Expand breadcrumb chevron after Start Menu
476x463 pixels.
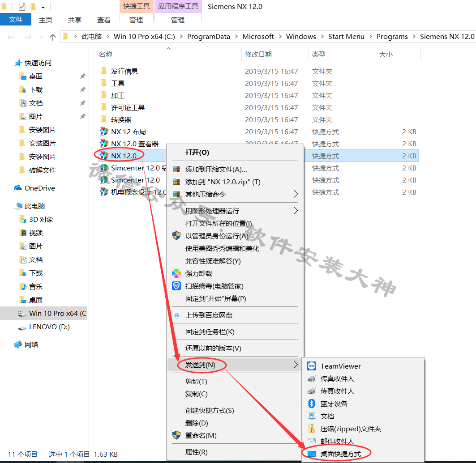coord(371,37)
